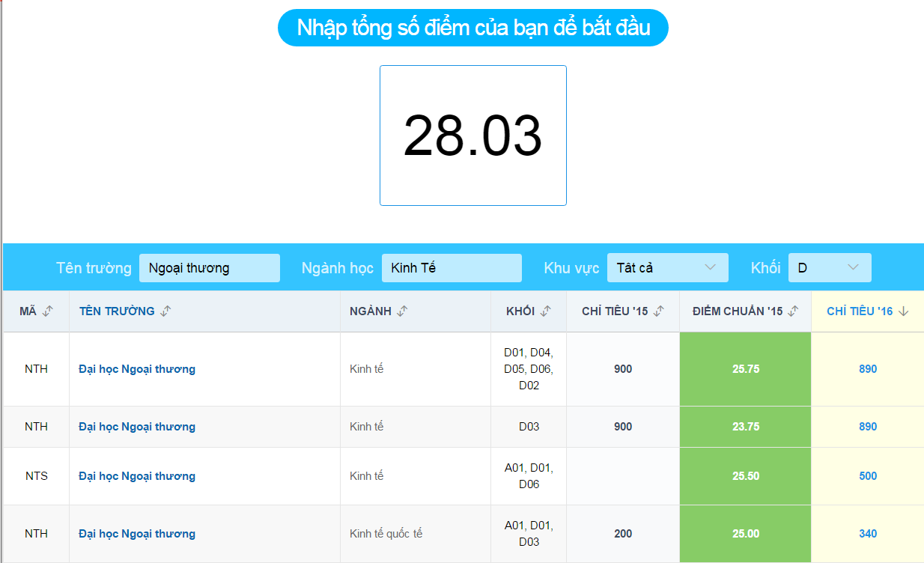Click the blue heading banner Nhập tổng số điểm
Screen dimensions: 924x563
click(472, 28)
